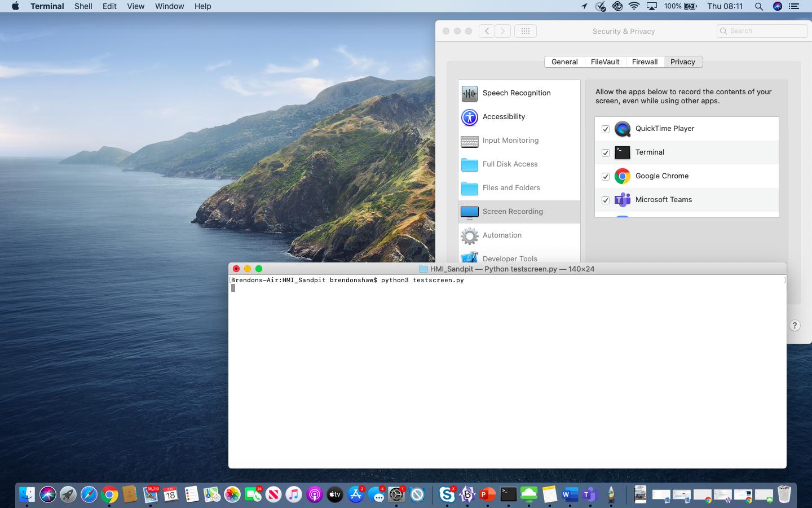Open Safari from the dock
This screenshot has width=812, height=508.
(x=89, y=495)
